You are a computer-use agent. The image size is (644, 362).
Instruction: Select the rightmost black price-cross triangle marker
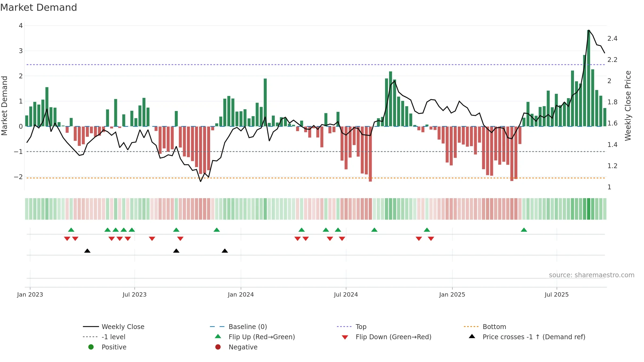pos(225,251)
